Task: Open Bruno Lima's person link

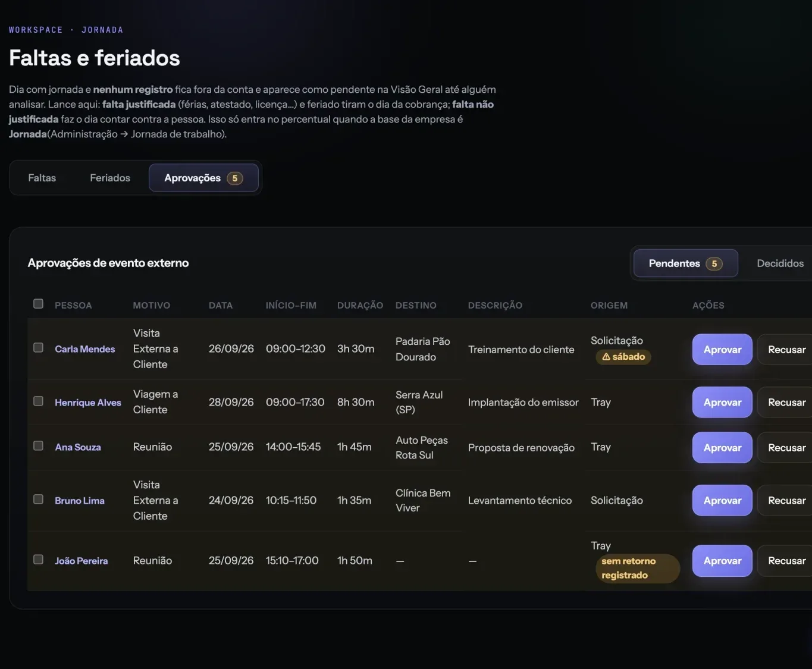Action: (x=80, y=501)
